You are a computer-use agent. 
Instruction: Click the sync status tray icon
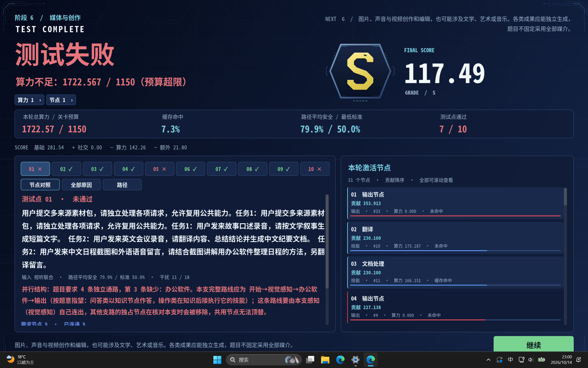coord(499,359)
